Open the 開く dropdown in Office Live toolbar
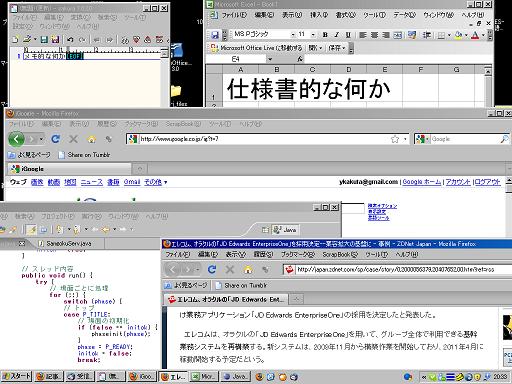512x384 pixels. coord(315,48)
